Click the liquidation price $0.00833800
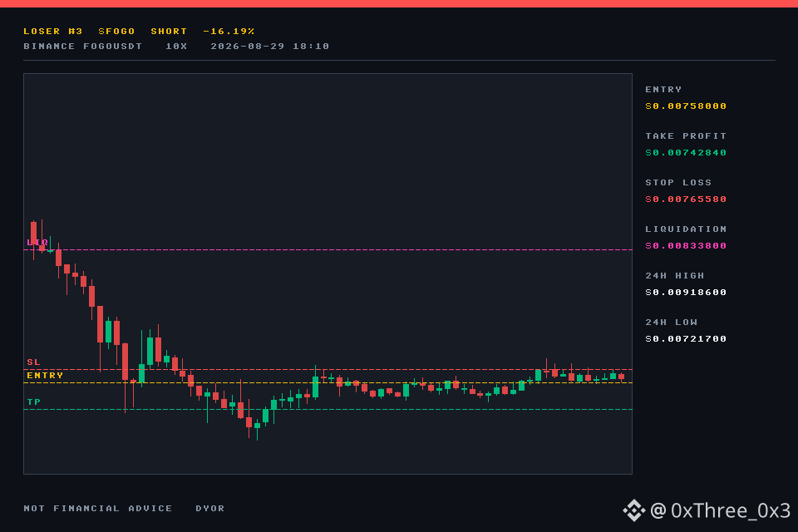The width and height of the screenshot is (798, 532). [x=686, y=245]
